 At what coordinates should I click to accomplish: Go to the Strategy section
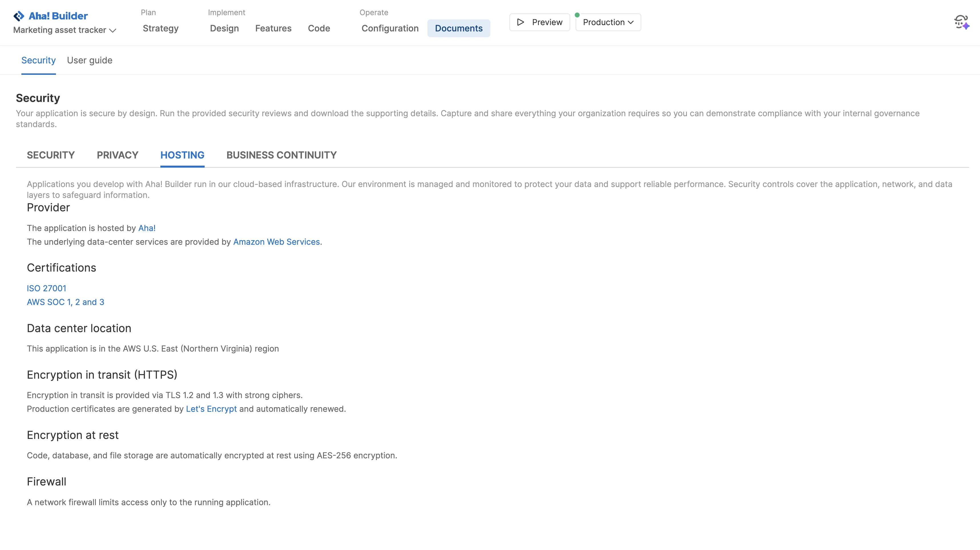[x=161, y=28]
